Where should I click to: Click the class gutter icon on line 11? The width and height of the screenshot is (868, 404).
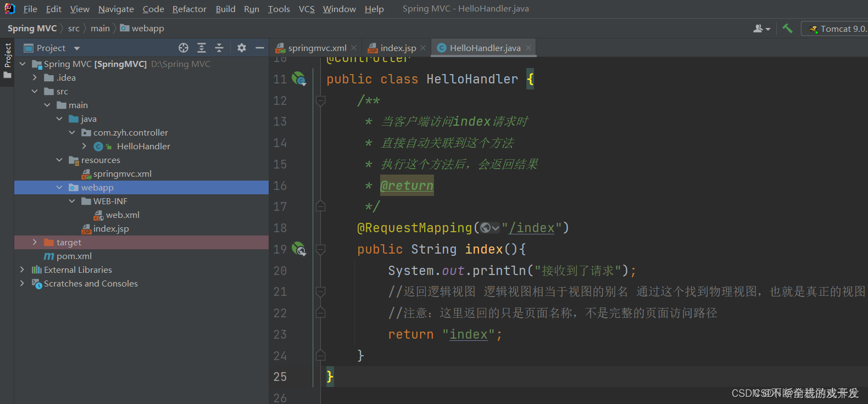(x=299, y=79)
